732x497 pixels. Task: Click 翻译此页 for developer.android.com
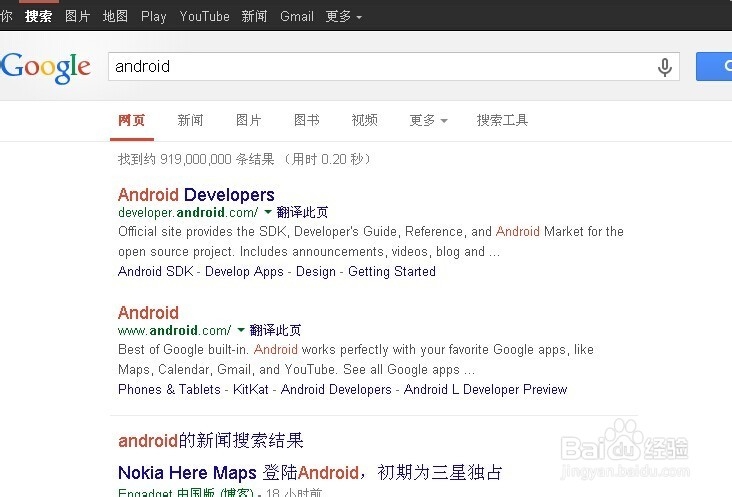point(303,212)
